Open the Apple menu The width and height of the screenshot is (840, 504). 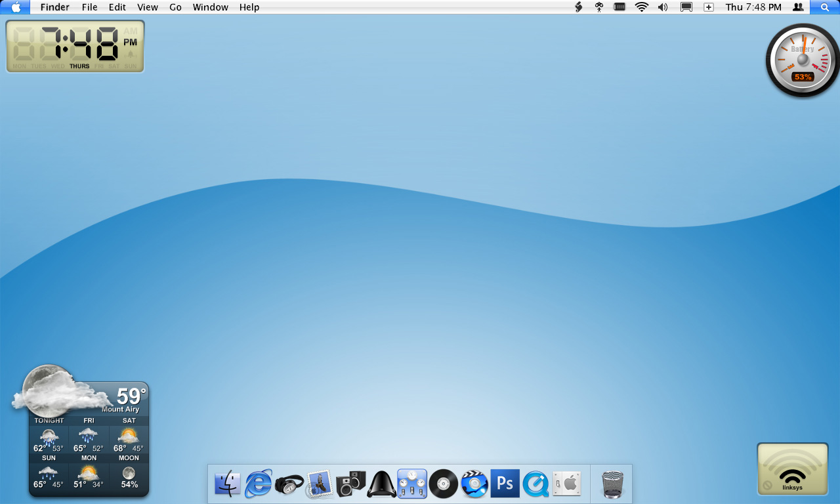pyautogui.click(x=16, y=7)
